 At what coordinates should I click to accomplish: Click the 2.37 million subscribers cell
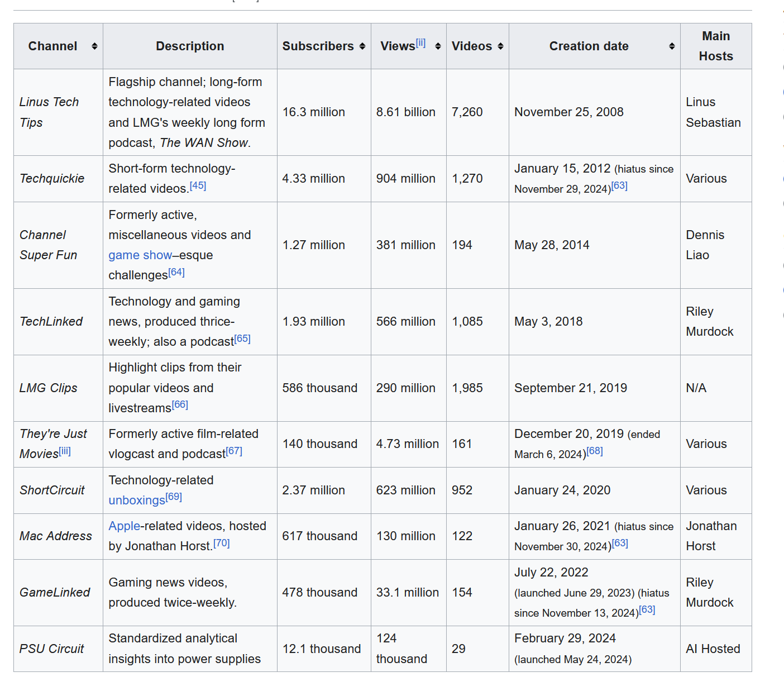[324, 490]
